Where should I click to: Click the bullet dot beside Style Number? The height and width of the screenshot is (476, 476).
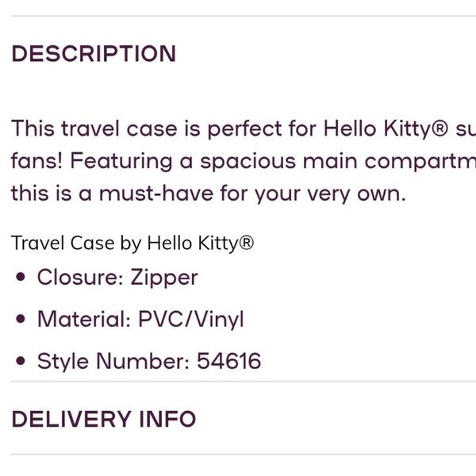coord(21,361)
